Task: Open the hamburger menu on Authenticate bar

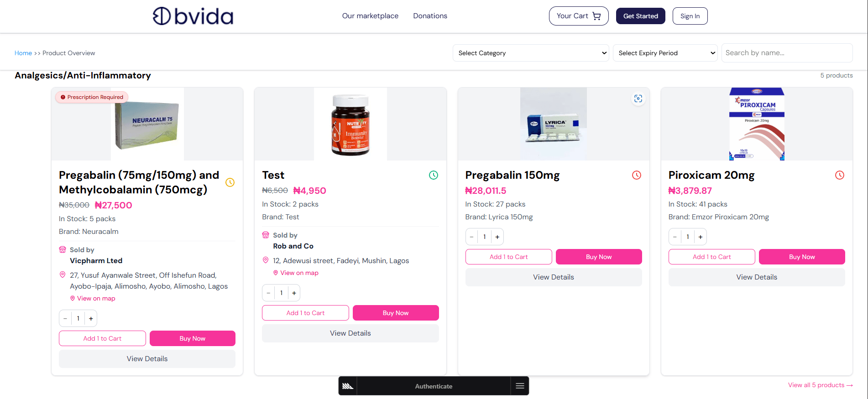Action: tap(520, 386)
